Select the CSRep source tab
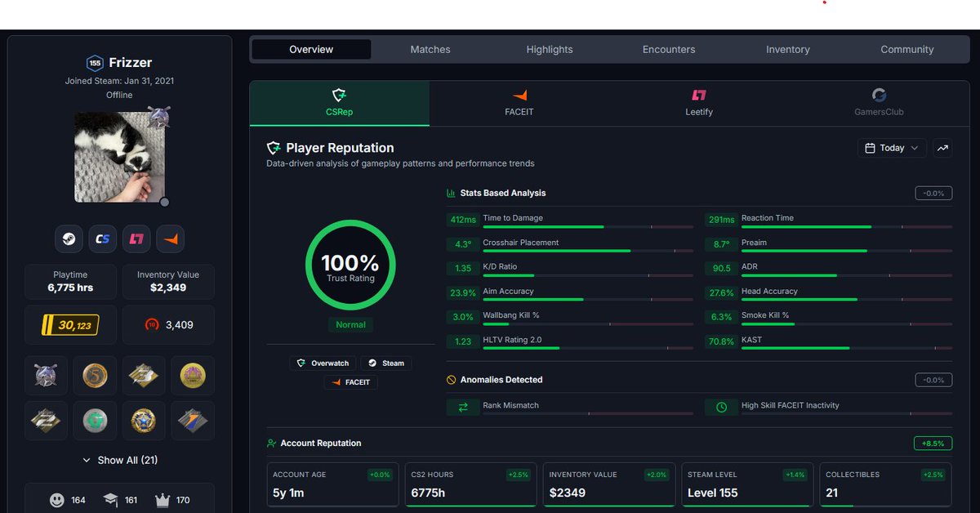The width and height of the screenshot is (980, 513). point(340,103)
